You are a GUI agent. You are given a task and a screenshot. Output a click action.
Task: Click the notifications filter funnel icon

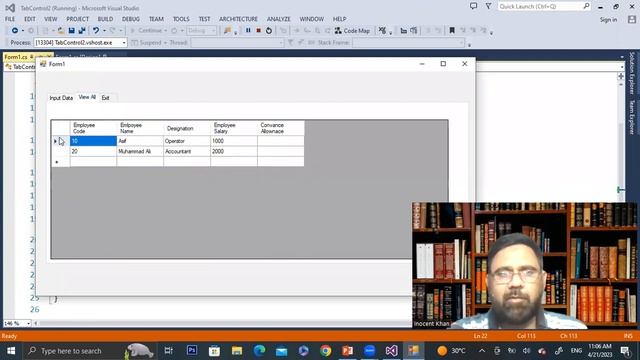(488, 6)
